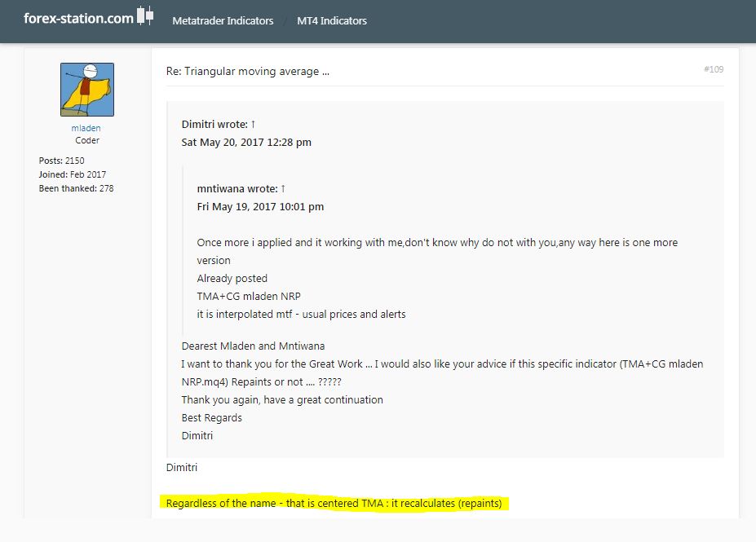Open mladen's avatar image
756x542 pixels.
click(x=87, y=90)
